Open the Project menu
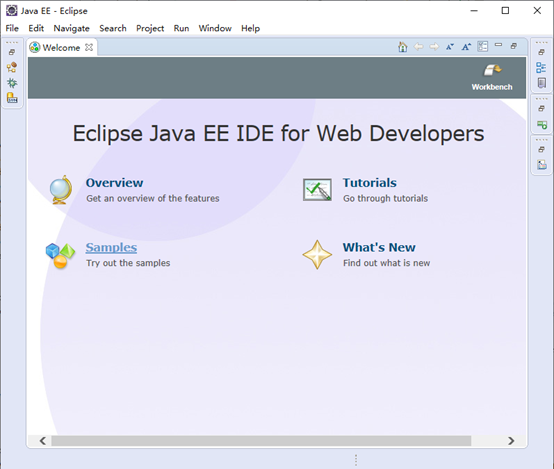The width and height of the screenshot is (554, 469). [150, 28]
